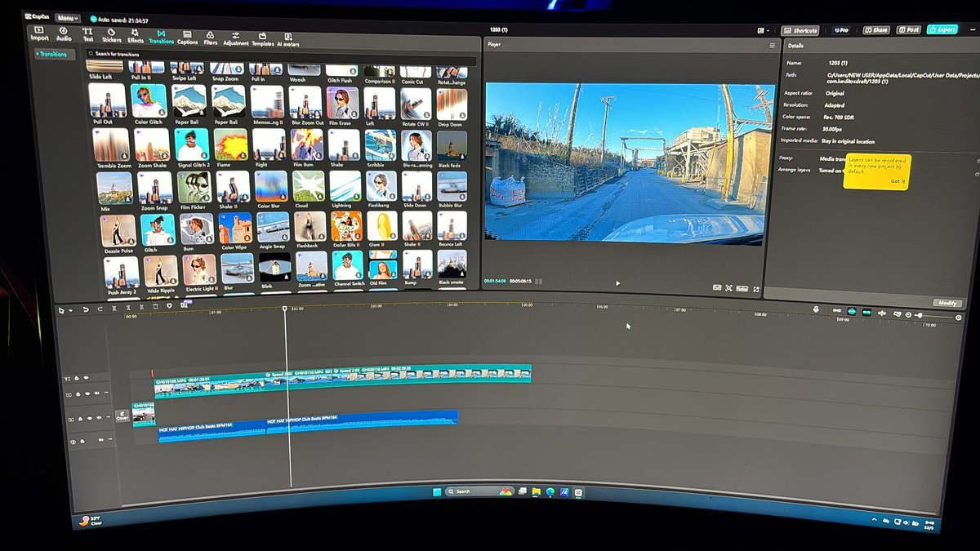Hide the text track with eye icon
Screen dimensions: 980x551
tap(87, 378)
